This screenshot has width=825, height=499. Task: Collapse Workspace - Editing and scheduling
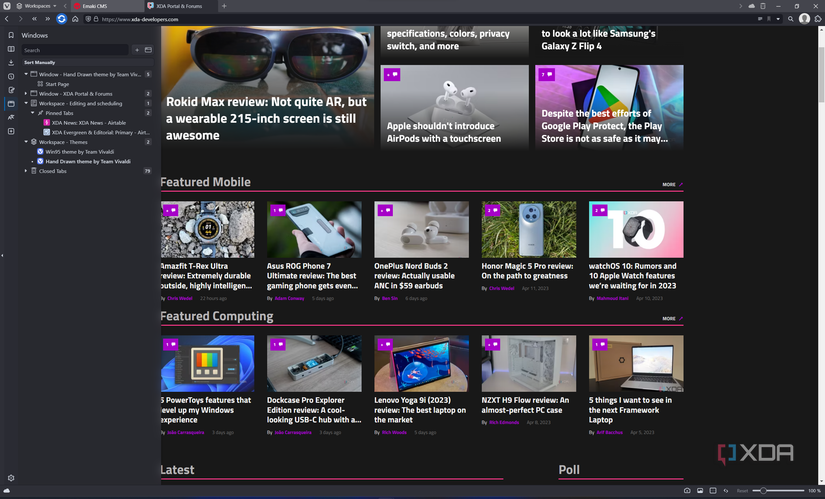(26, 103)
